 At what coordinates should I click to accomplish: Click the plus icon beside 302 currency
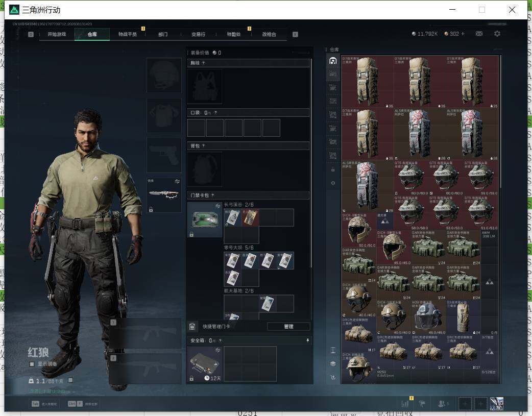(x=463, y=34)
